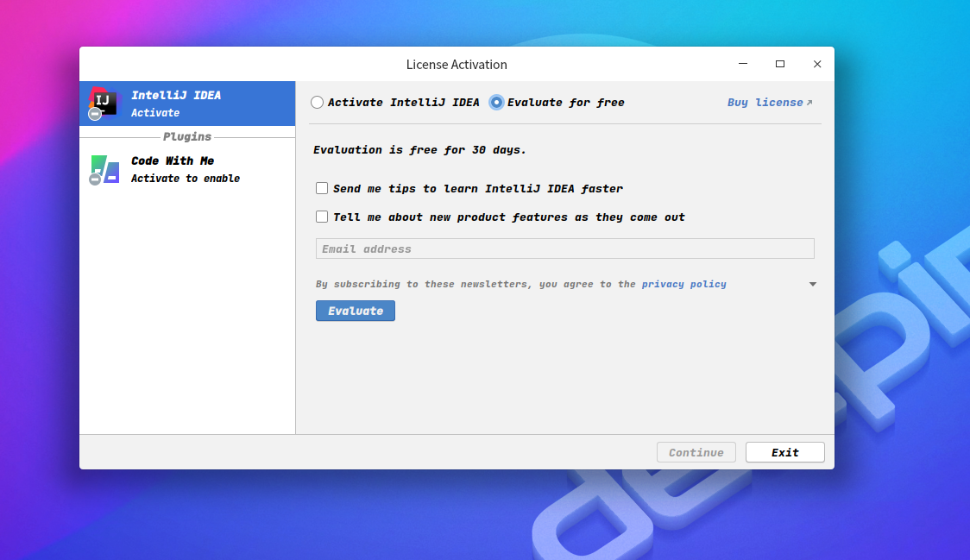This screenshot has width=970, height=560.
Task: Click the Evaluate button
Action: pyautogui.click(x=355, y=311)
